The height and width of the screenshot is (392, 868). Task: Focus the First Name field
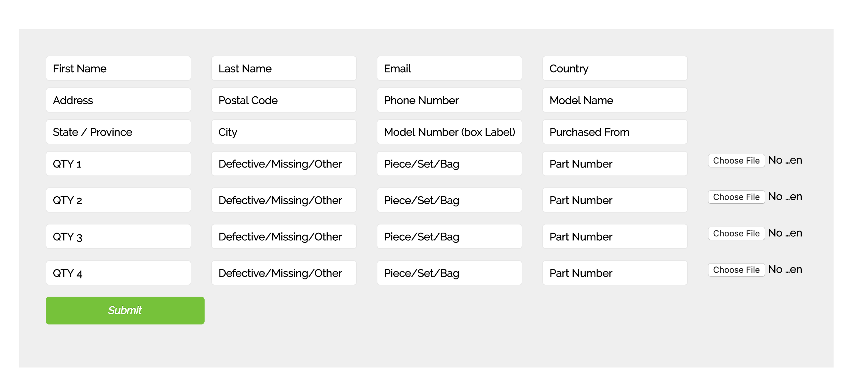point(118,69)
